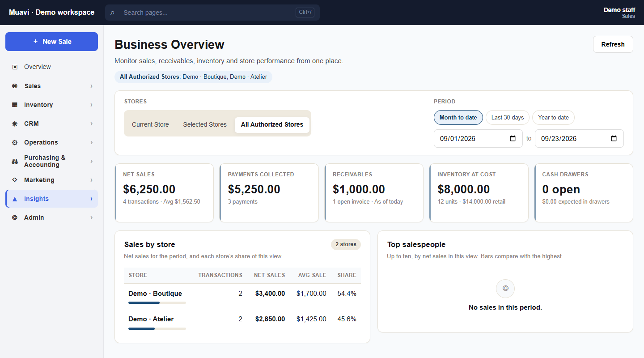Click the Admin sidebar icon
644x358 pixels.
click(15, 217)
